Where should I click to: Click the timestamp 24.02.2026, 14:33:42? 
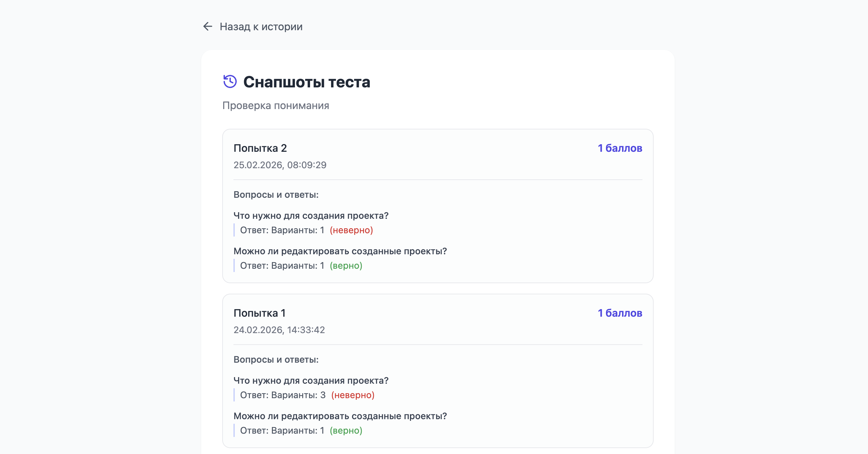point(279,330)
